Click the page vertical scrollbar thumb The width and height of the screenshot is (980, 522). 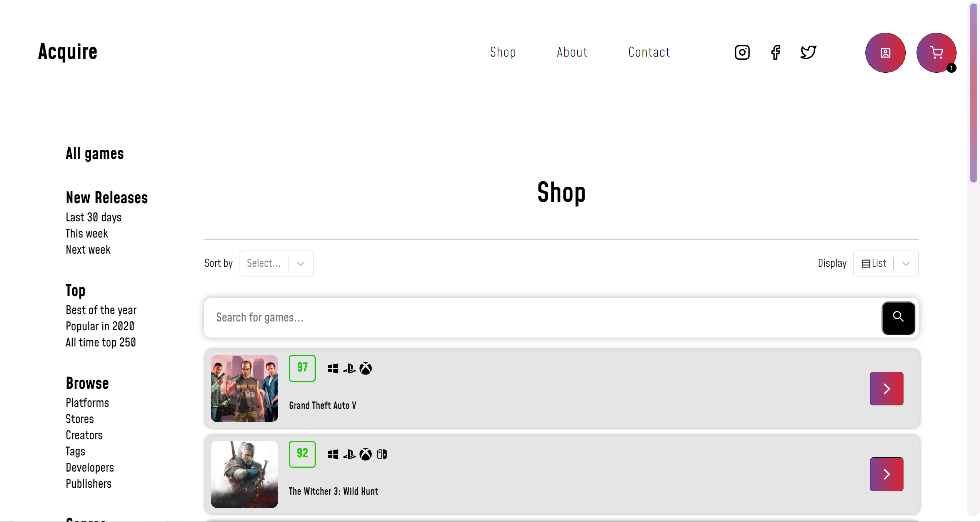[x=973, y=92]
